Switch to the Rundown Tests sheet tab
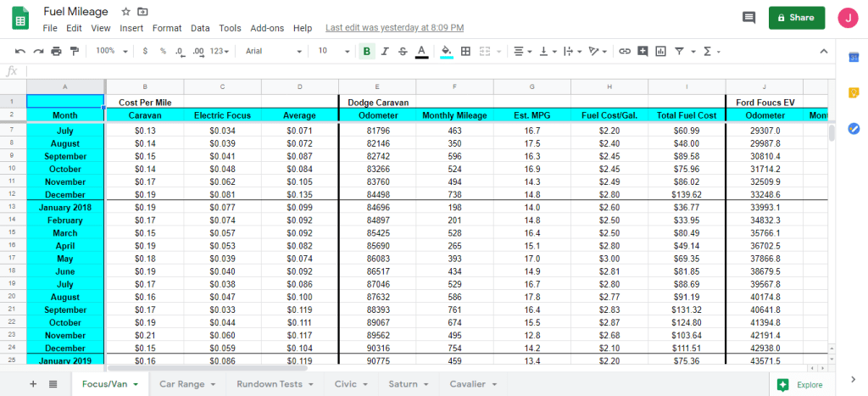Screen dimensions: 868x396 coord(273,383)
